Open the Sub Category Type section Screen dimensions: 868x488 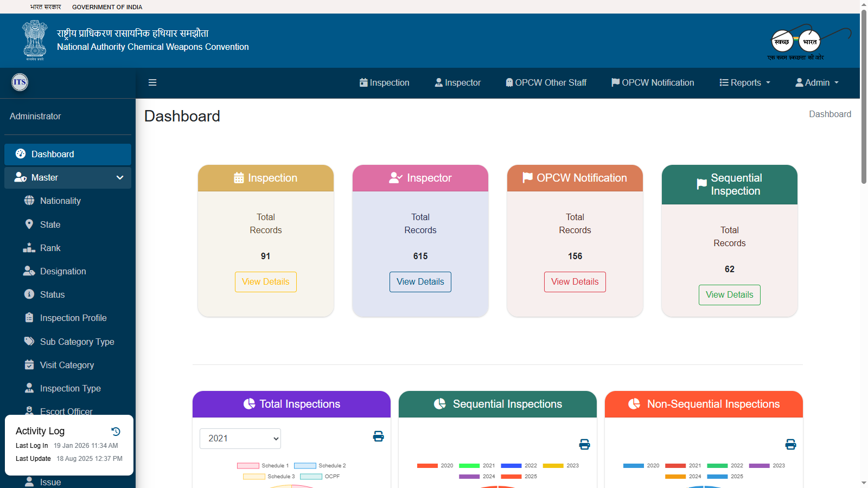(76, 342)
